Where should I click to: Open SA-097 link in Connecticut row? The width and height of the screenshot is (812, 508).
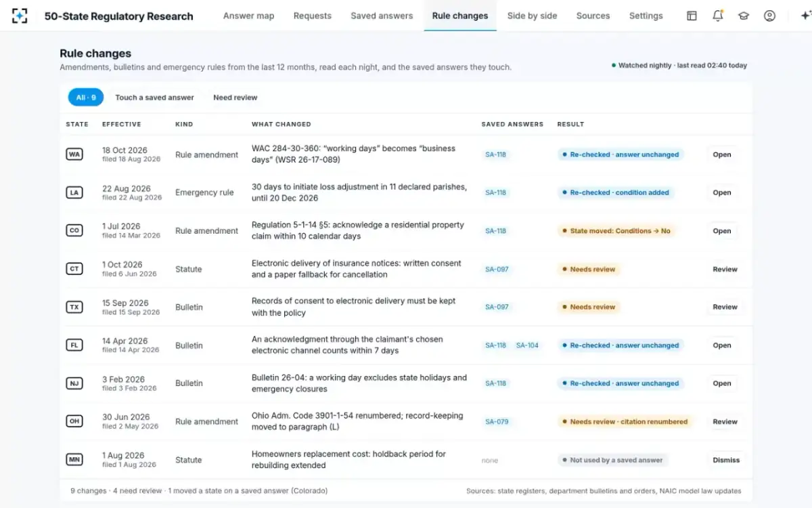tap(497, 269)
